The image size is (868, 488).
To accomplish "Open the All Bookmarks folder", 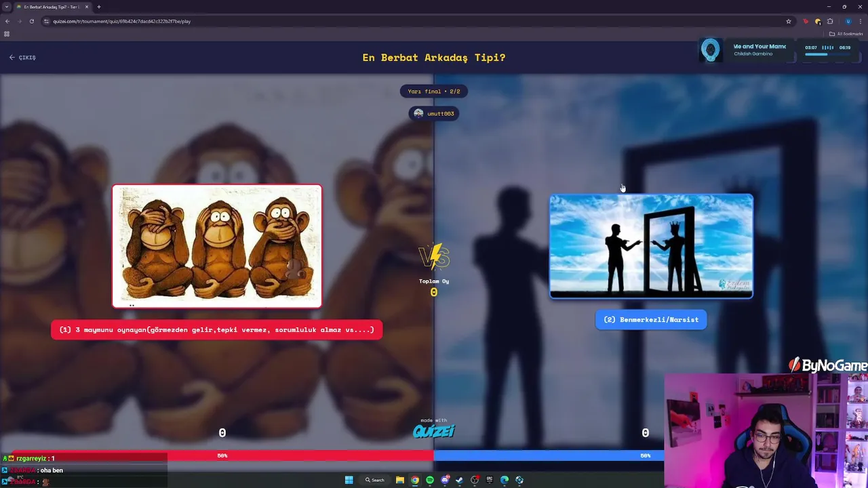I will click(846, 34).
